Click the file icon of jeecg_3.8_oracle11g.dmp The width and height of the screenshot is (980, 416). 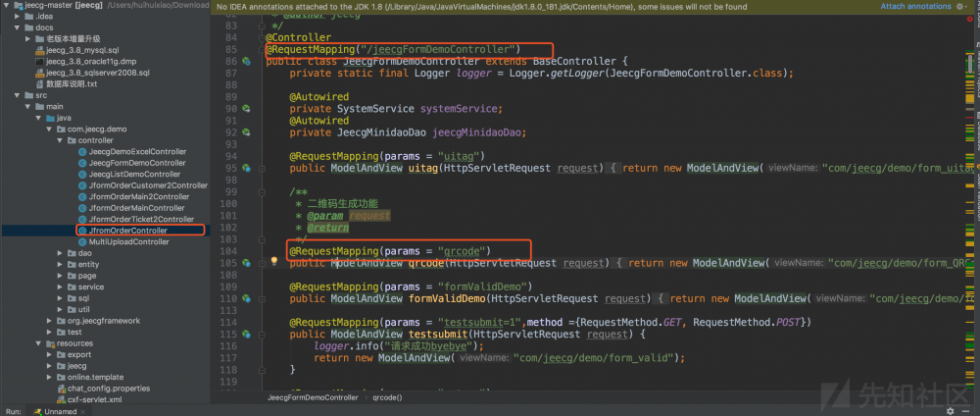[x=39, y=61]
